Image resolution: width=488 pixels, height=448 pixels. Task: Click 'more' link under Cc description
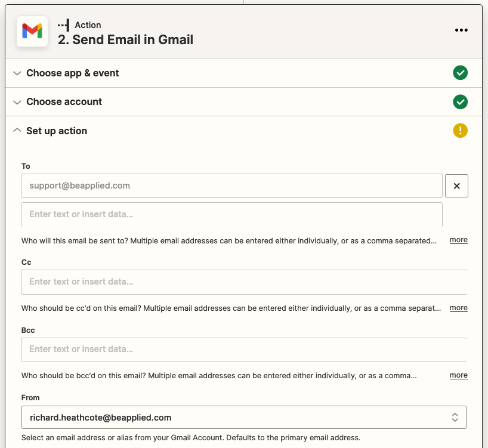(x=458, y=308)
